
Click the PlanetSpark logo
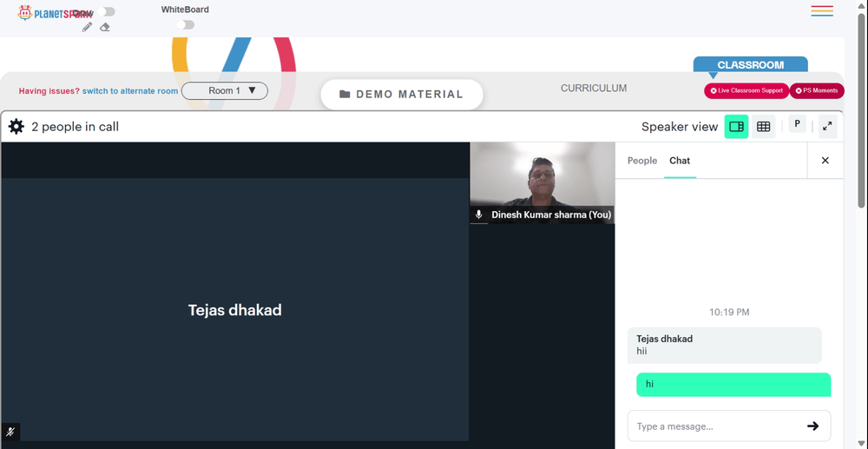pos(54,13)
